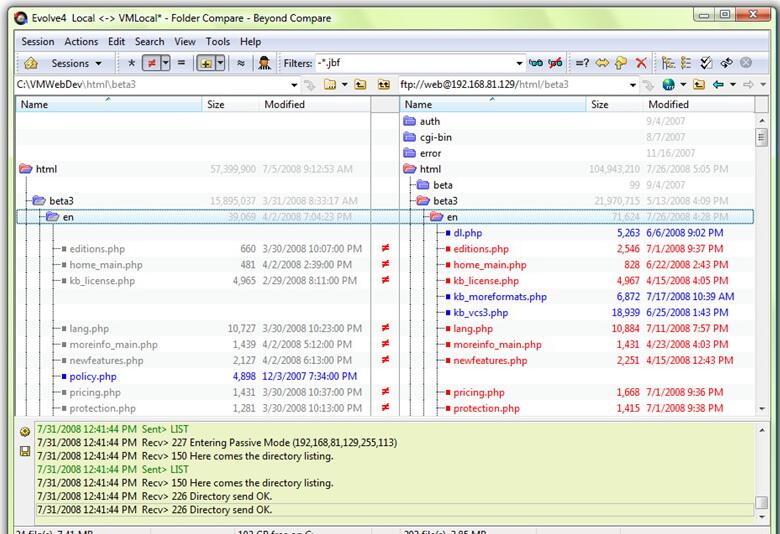
Task: Click the refresh circular arrows icon
Action: (x=726, y=63)
